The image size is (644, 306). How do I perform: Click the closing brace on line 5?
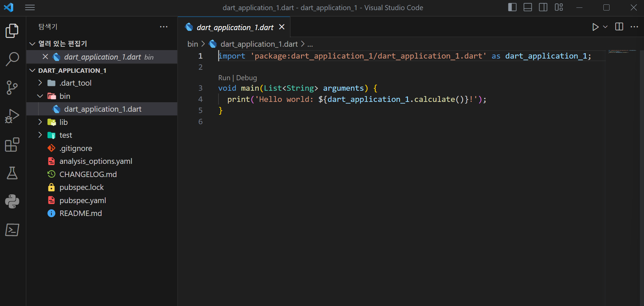221,110
